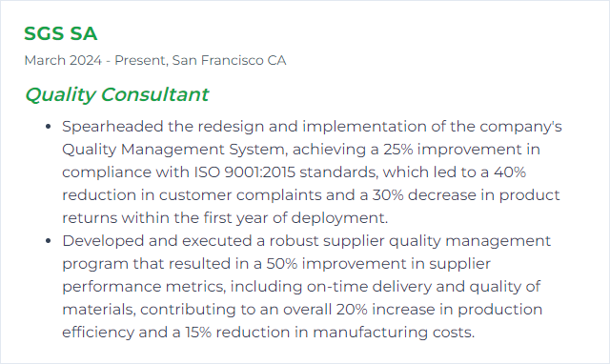The image size is (610, 364).
Task: Click the word Developed in second bullet
Action: [x=103, y=241]
